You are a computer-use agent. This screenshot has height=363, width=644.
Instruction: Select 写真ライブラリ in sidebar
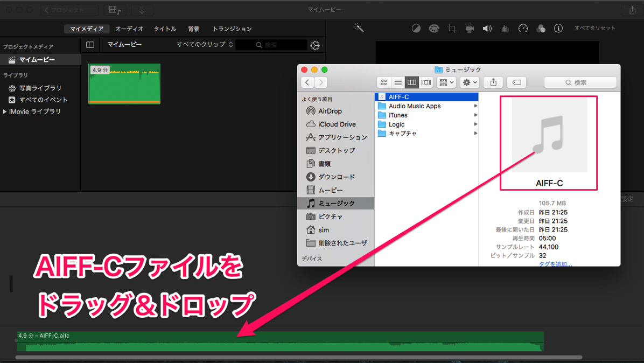pos(40,88)
